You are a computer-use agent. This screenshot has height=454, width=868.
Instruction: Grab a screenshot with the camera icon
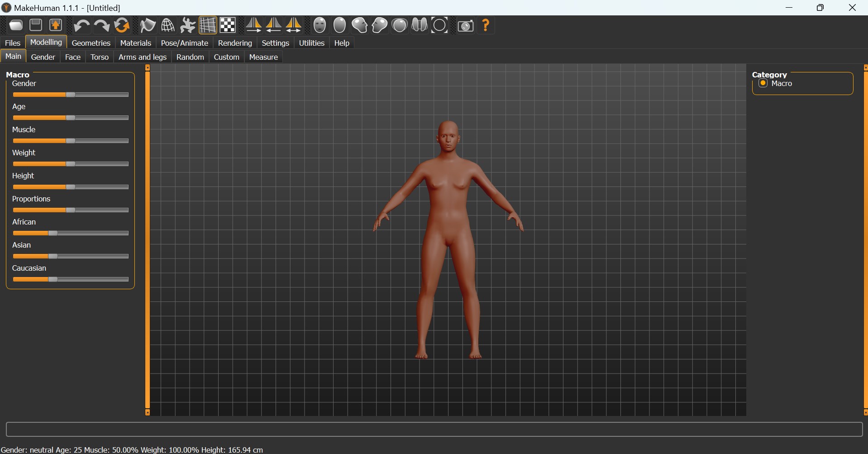(x=466, y=26)
